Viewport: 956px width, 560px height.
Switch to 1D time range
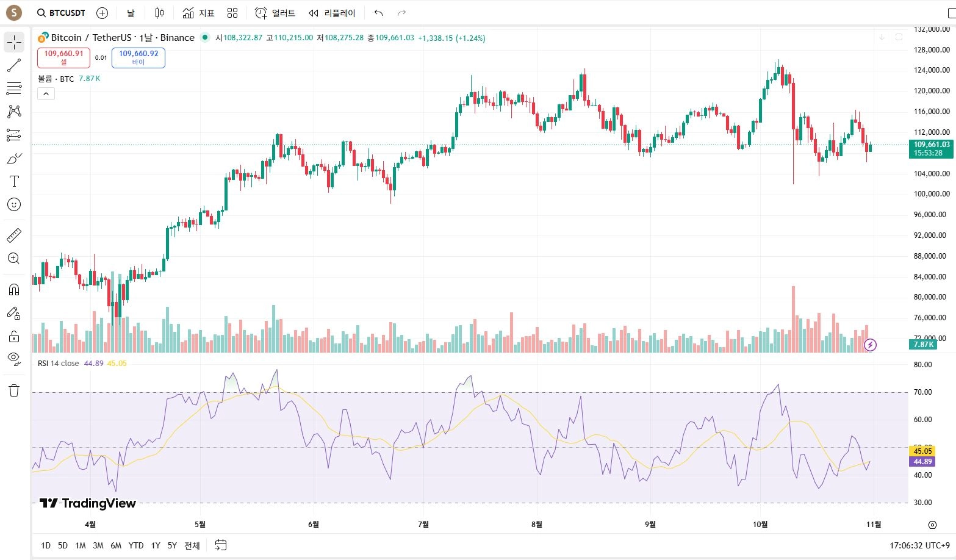coord(46,545)
